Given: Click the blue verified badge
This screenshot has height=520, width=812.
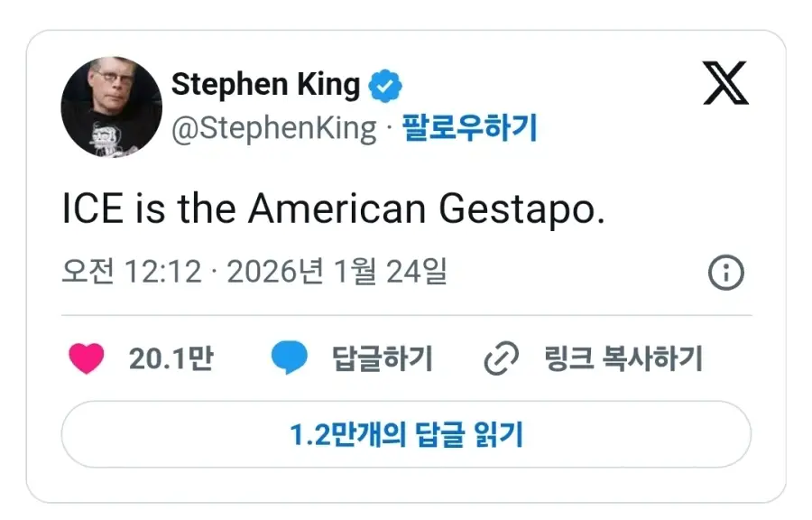Looking at the screenshot, I should pyautogui.click(x=385, y=87).
